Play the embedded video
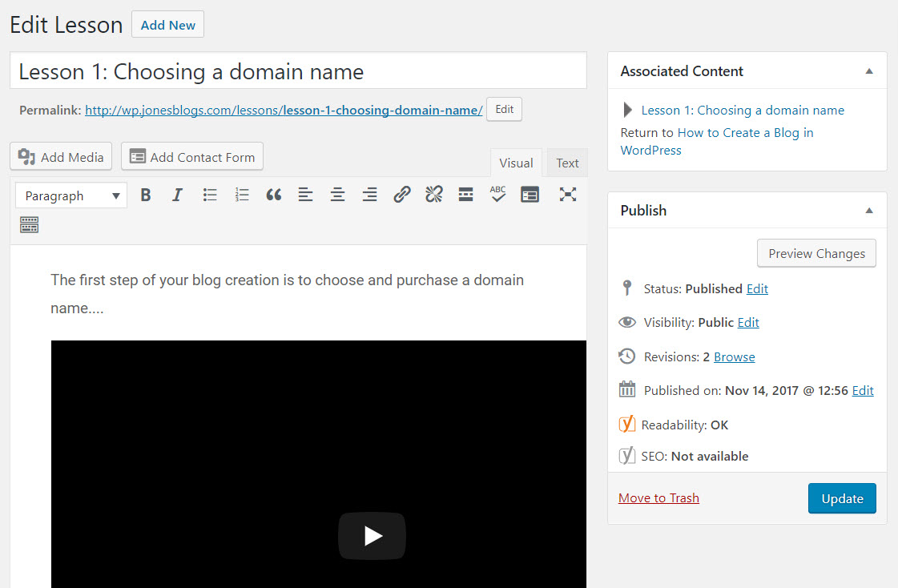The image size is (898, 588). 372,536
